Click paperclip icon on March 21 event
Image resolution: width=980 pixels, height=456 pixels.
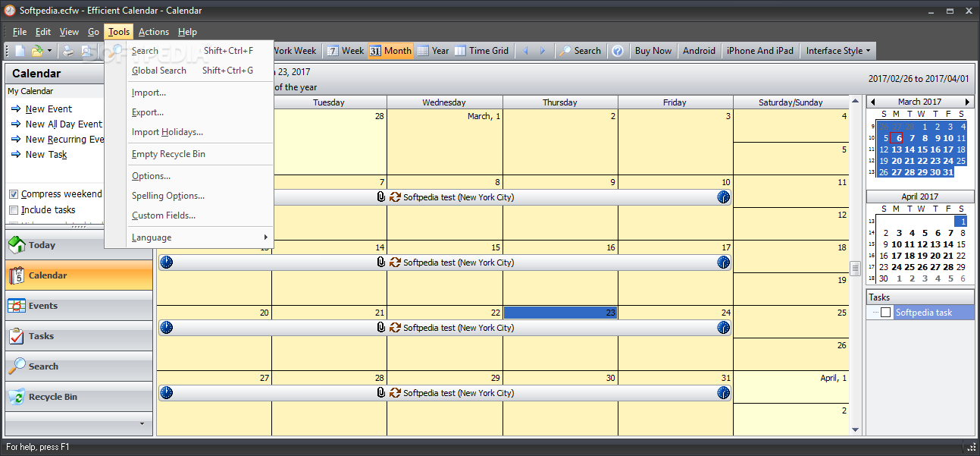(381, 328)
